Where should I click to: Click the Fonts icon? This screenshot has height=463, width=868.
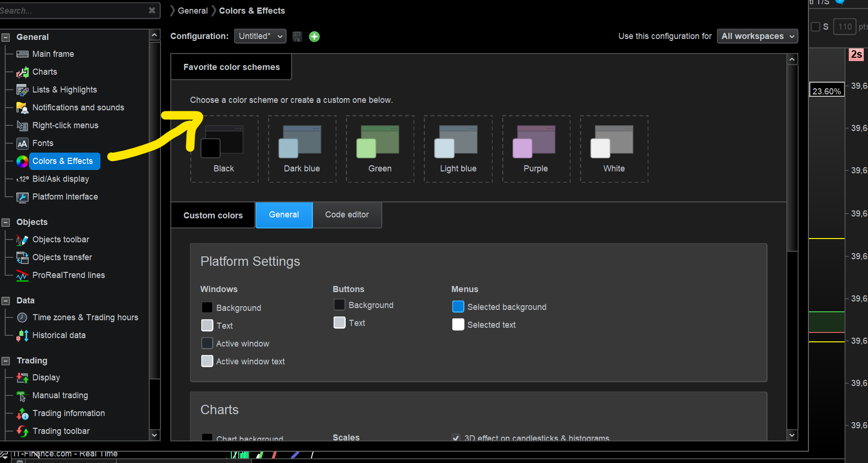coord(22,143)
